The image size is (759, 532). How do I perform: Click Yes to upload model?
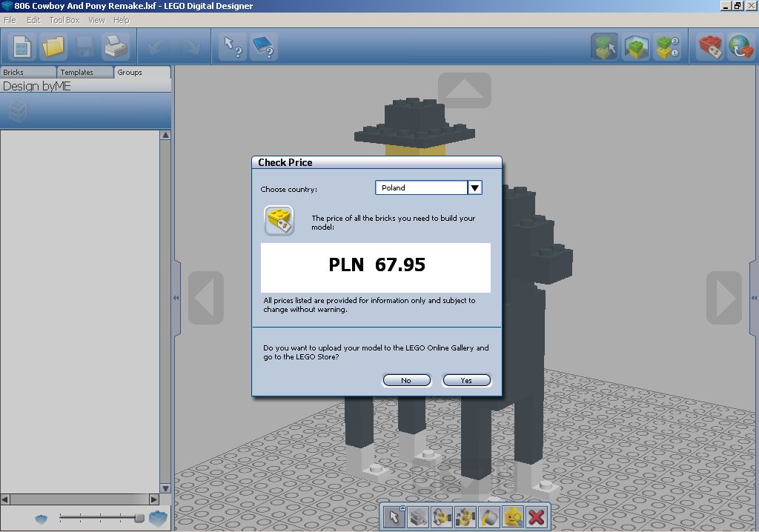467,381
